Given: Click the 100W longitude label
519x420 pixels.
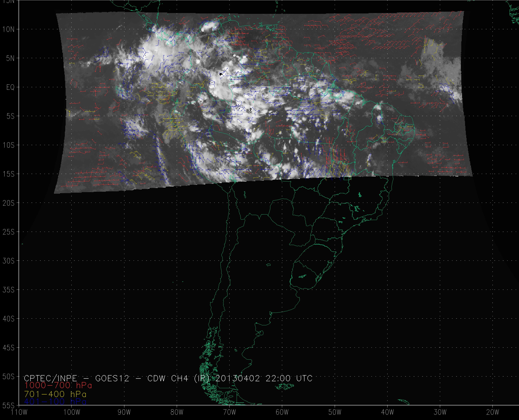Looking at the screenshot, I should 72,412.
